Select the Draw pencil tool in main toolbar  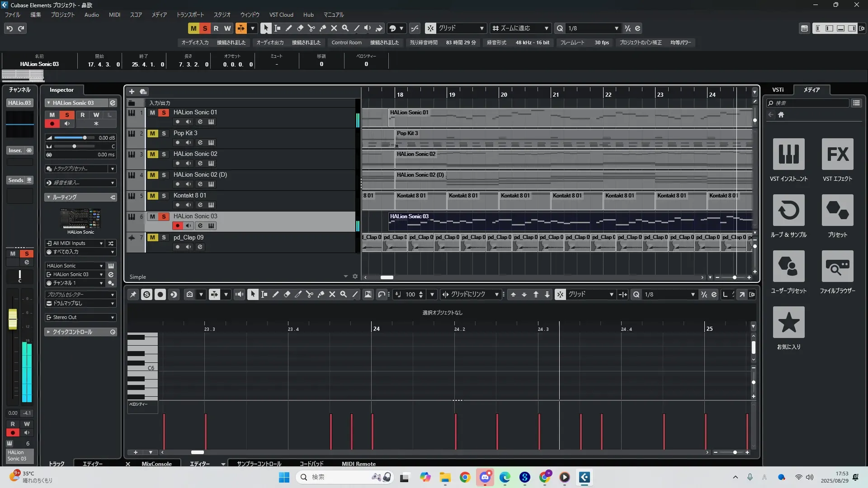(x=289, y=28)
